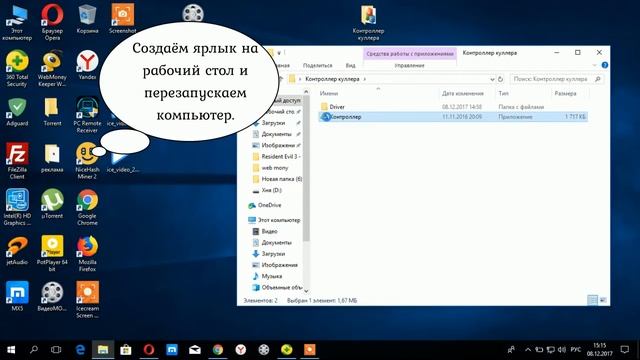Open the WebMoney Keeper desktop icon
This screenshot has width=640, height=360.
(x=52, y=68)
